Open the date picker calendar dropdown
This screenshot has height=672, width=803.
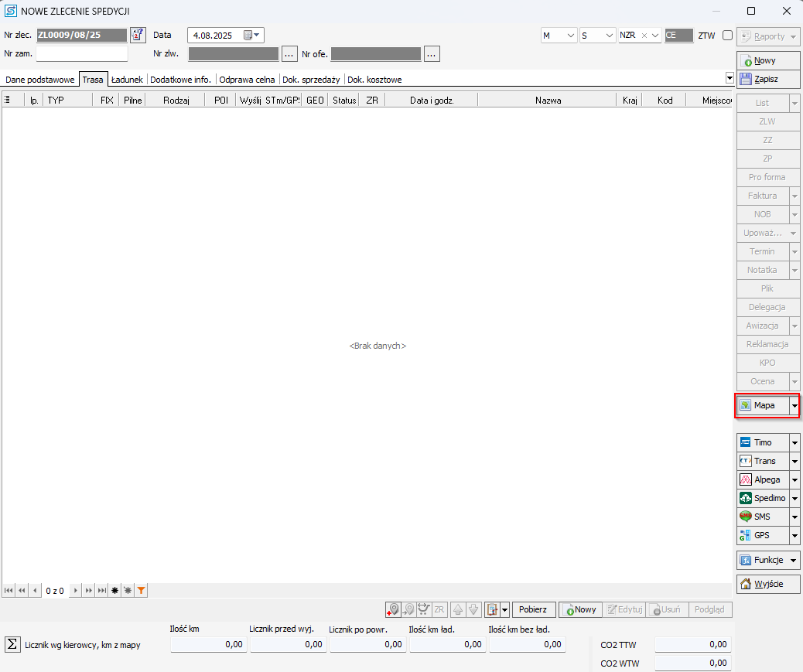pyautogui.click(x=253, y=35)
